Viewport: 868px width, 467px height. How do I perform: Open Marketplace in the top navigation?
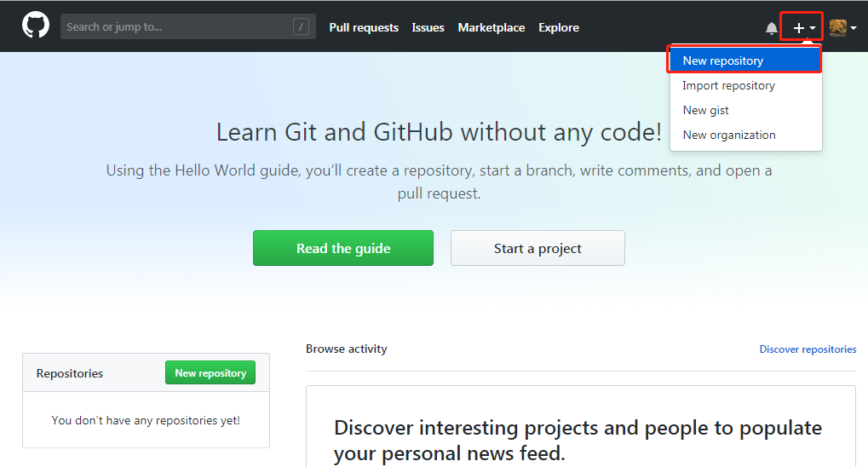491,28
